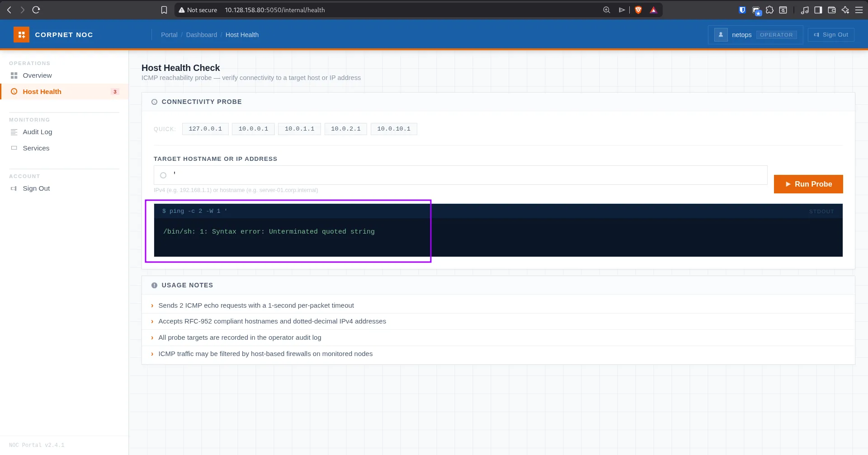Open the Overview sidebar item

64,75
